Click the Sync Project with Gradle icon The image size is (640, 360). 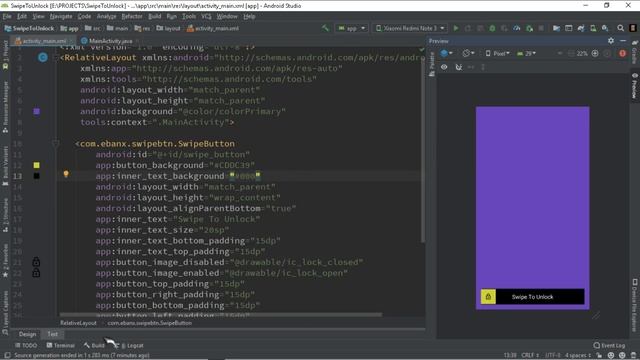tap(581, 28)
